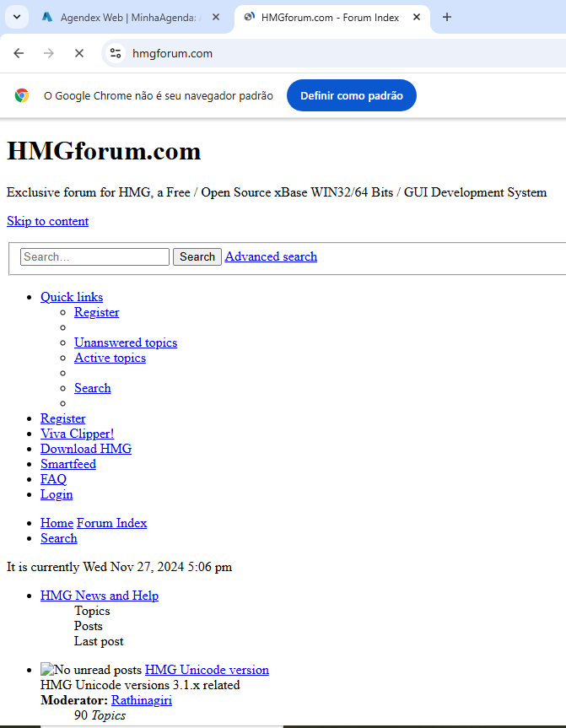Close the HMGforum.com tab

coord(417,17)
